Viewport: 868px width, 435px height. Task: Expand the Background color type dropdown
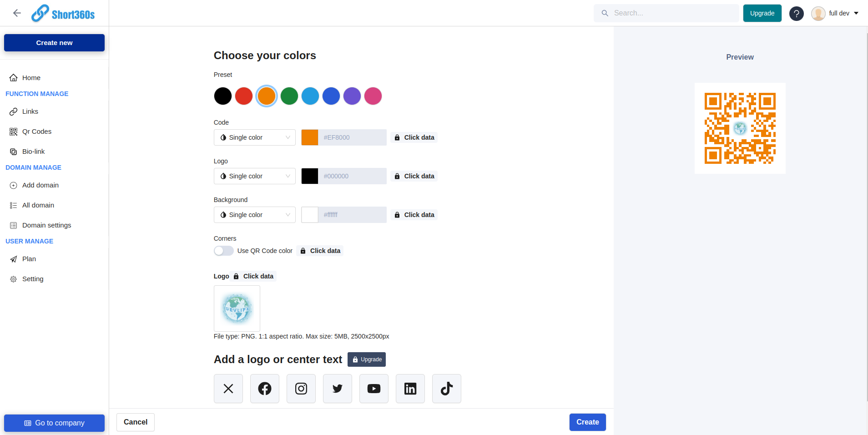[255, 215]
